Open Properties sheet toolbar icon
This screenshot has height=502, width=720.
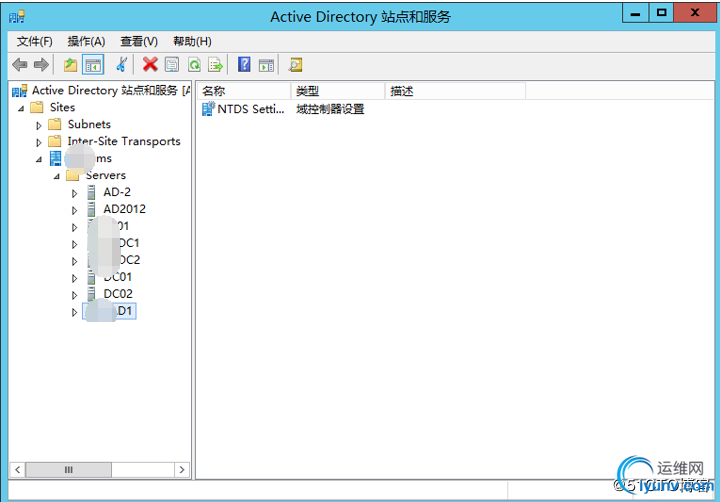tap(172, 65)
